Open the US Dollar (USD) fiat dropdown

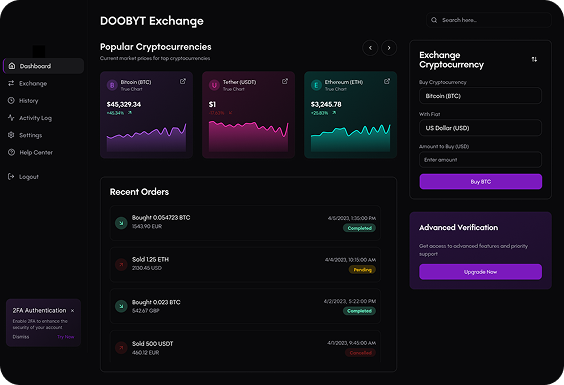pyautogui.click(x=480, y=128)
